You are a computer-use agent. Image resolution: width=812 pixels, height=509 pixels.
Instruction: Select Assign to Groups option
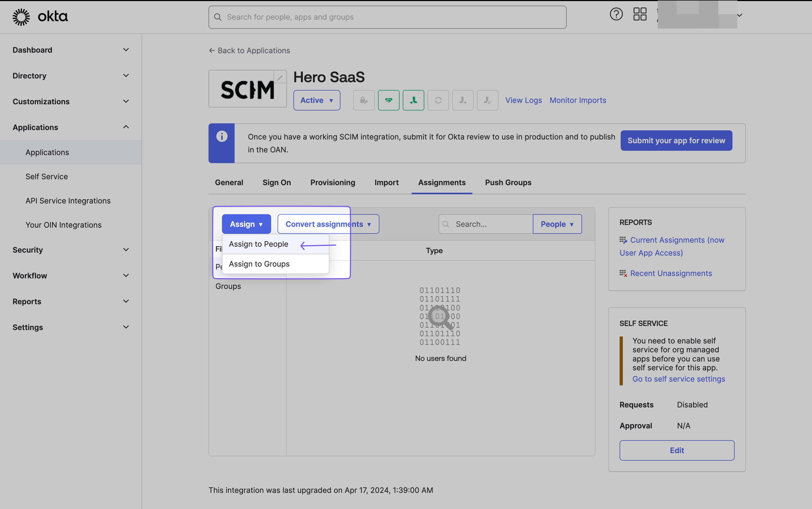(x=259, y=264)
